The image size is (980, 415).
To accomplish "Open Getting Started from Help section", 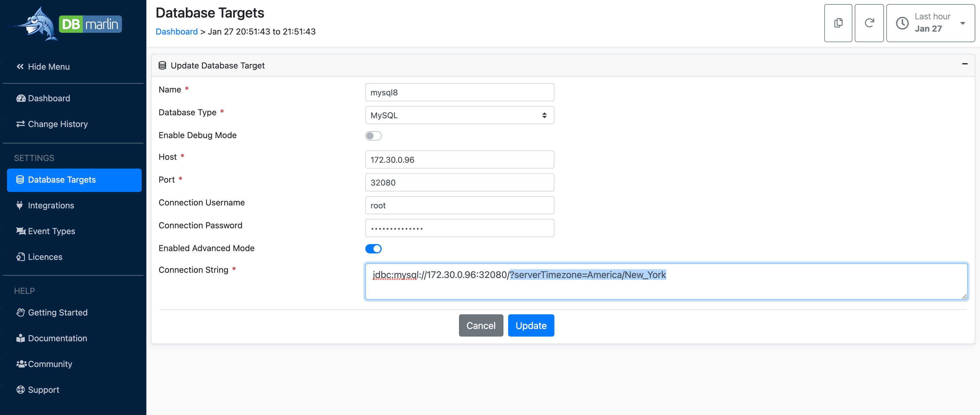I will 57,312.
